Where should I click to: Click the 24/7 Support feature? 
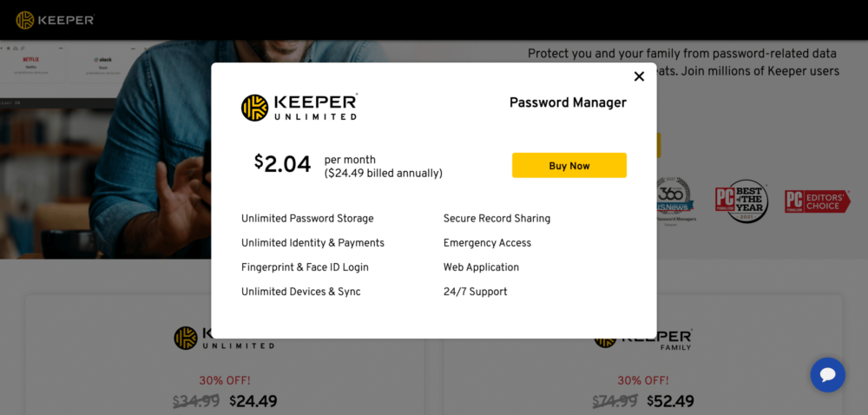475,292
